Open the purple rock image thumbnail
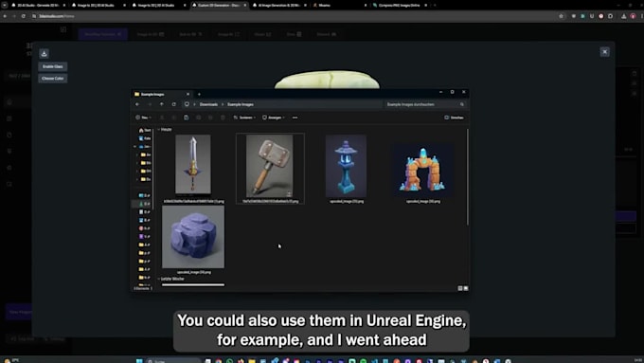The width and height of the screenshot is (644, 363). 193,237
